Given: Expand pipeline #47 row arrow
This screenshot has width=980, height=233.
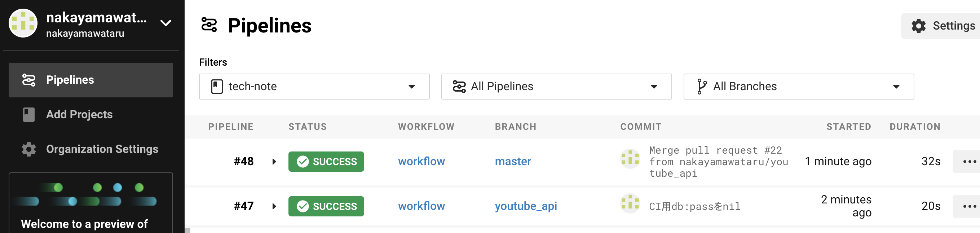Looking at the screenshot, I should pyautogui.click(x=274, y=206).
